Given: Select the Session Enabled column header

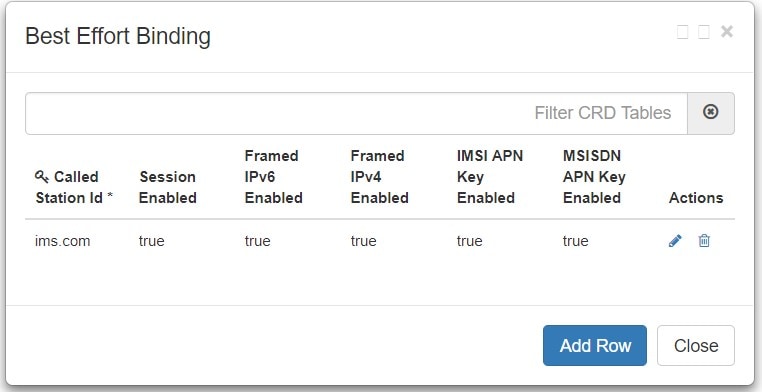Looking at the screenshot, I should [x=168, y=187].
